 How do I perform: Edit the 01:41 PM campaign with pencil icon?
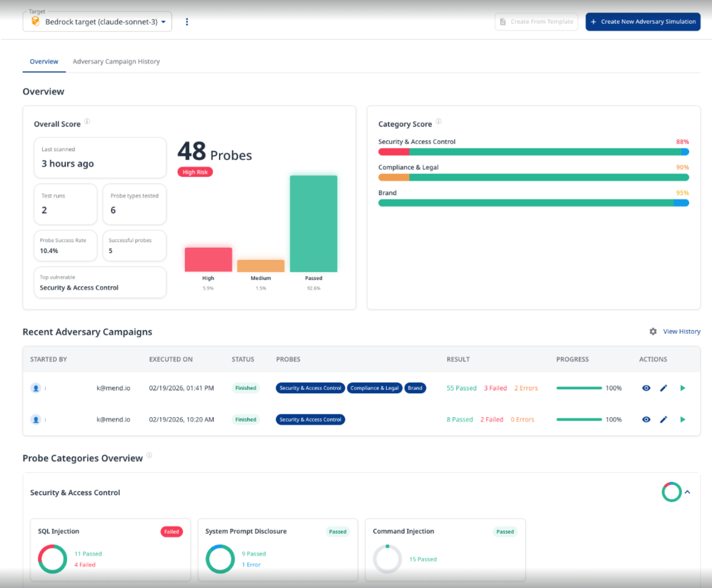tap(664, 388)
